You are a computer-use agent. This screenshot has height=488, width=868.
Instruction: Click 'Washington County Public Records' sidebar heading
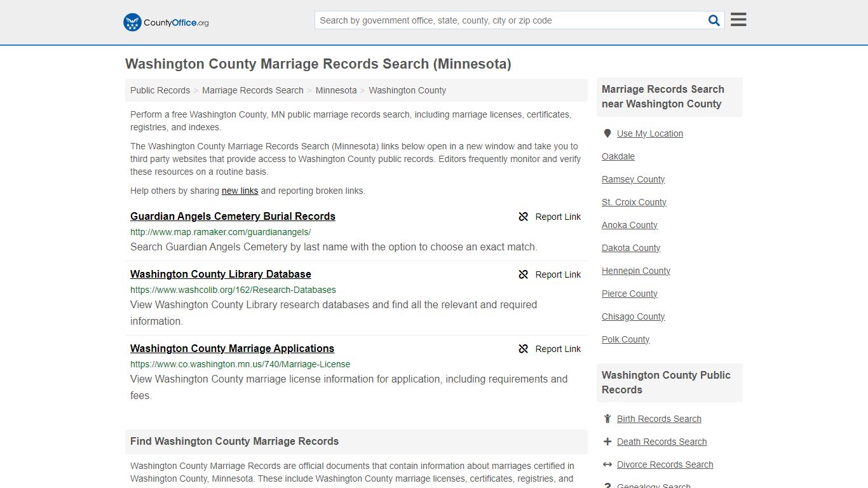tap(666, 383)
